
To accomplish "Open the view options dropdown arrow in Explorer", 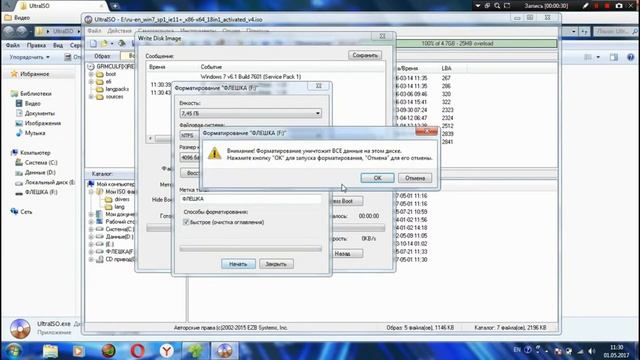I will tap(598, 57).
